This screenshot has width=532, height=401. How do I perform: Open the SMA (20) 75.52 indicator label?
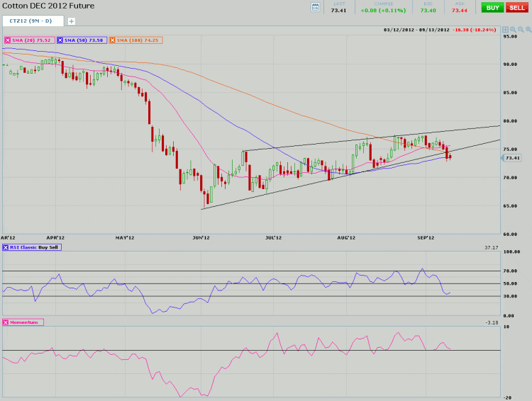pyautogui.click(x=32, y=40)
